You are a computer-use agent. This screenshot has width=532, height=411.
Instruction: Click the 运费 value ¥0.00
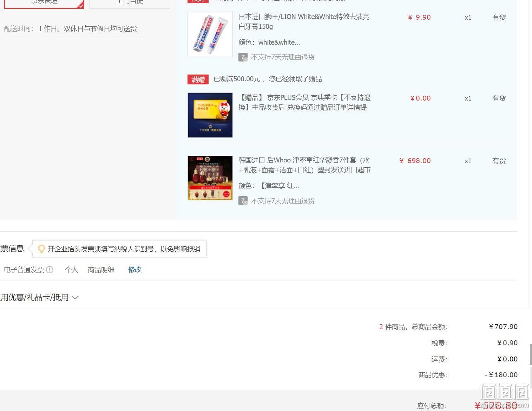tap(507, 359)
